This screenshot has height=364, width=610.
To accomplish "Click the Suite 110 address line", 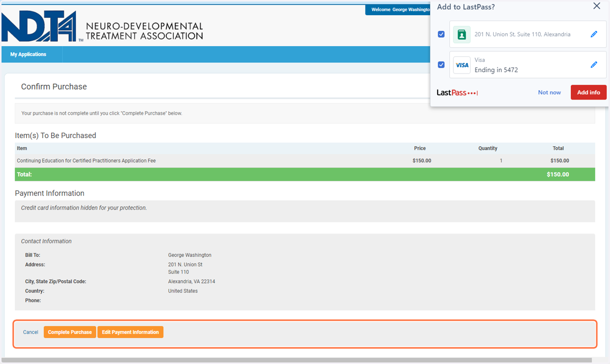I will 178,272.
